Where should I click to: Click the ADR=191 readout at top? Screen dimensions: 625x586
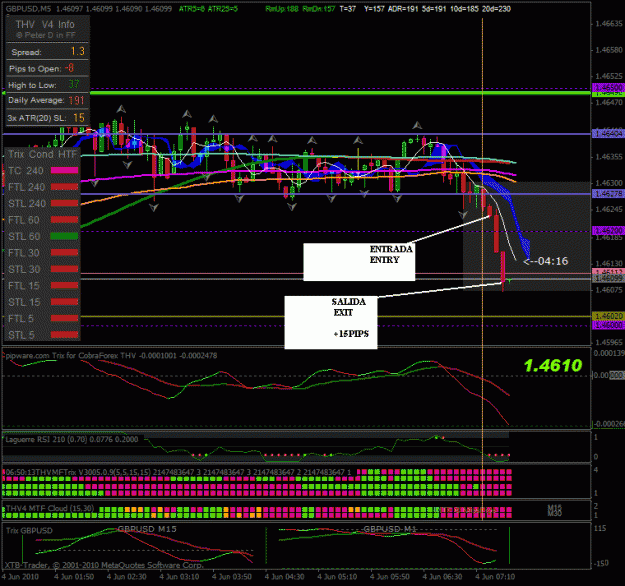(403, 8)
